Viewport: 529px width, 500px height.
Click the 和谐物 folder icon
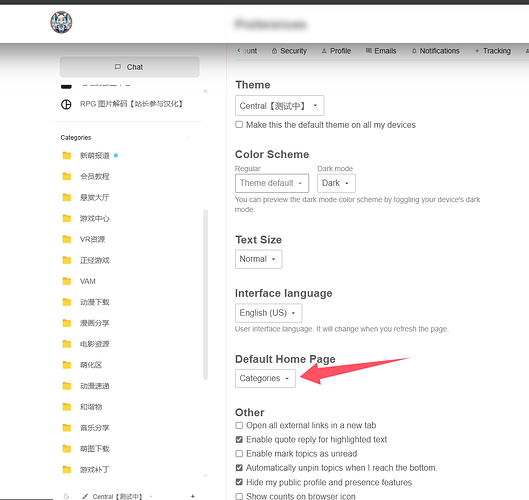[67, 407]
